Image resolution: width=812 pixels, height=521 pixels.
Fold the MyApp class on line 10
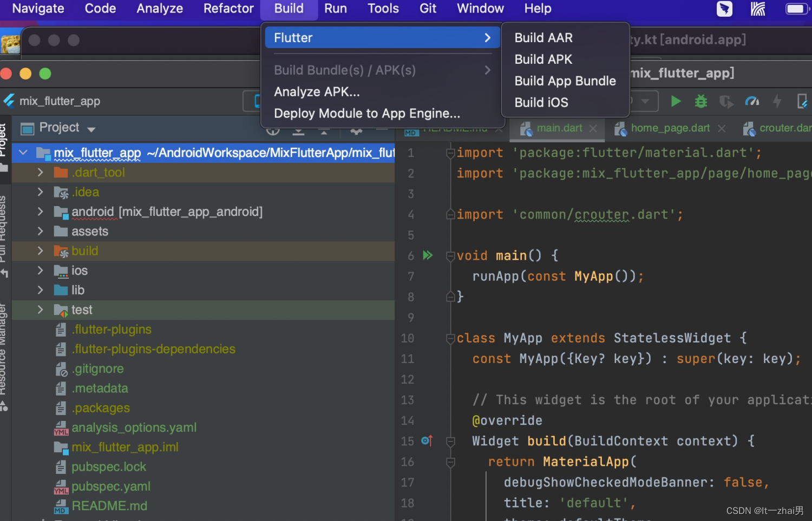(x=450, y=339)
